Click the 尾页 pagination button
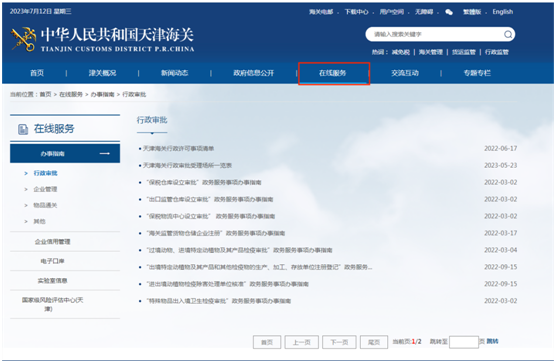 (374, 342)
